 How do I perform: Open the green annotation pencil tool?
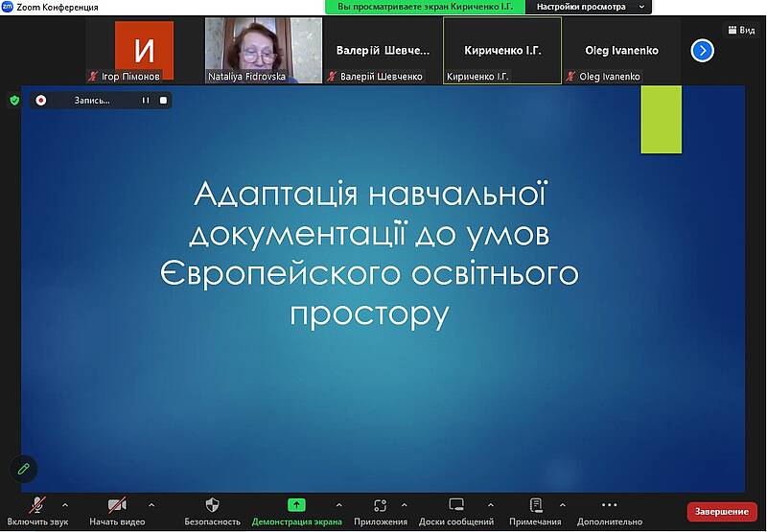[x=23, y=469]
